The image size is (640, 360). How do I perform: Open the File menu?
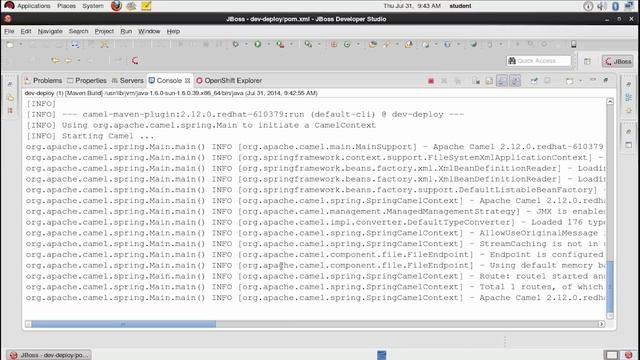pos(9,31)
